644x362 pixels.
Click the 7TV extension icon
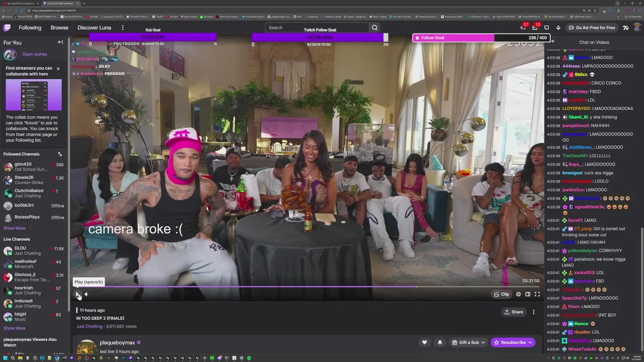click(x=625, y=28)
